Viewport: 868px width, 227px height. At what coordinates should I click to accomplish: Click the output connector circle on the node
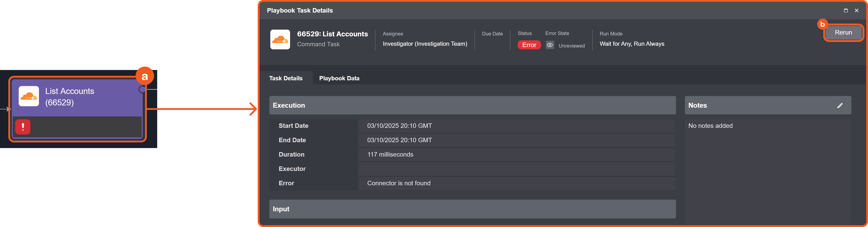click(x=142, y=89)
